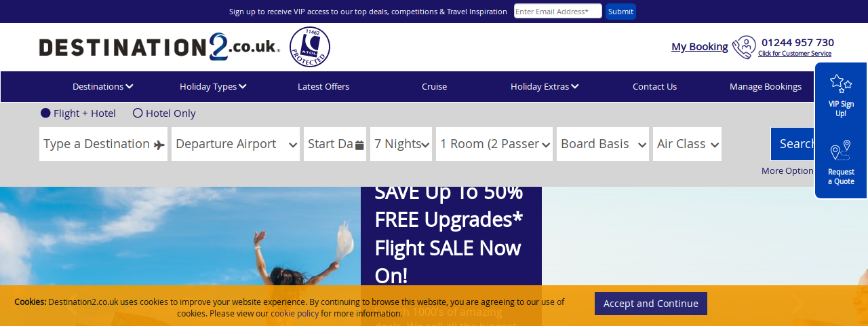868x326 pixels.
Task: Click the calendar icon in Start Date
Action: (359, 145)
